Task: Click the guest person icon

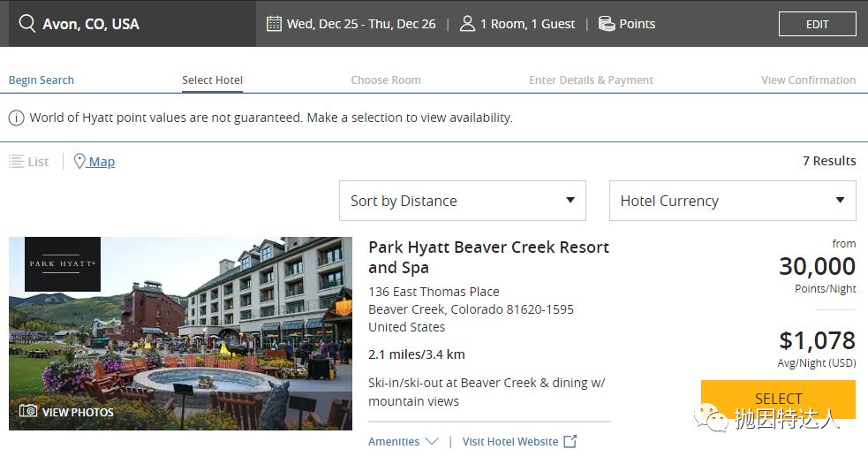Action: [467, 23]
